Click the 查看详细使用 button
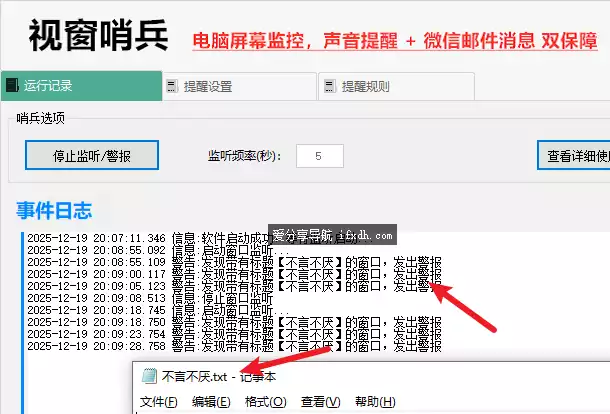This screenshot has height=414, width=610. (574, 156)
